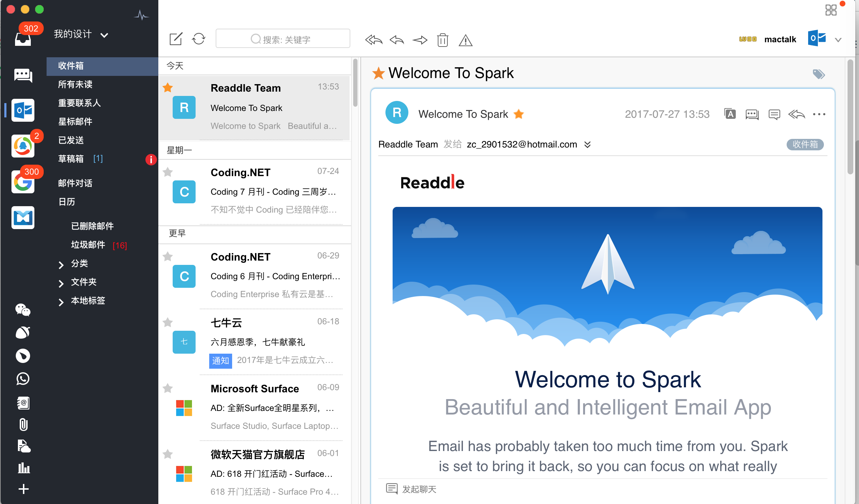This screenshot has width=859, height=504.
Task: Click the forward arrow toolbar icon
Action: coord(420,40)
